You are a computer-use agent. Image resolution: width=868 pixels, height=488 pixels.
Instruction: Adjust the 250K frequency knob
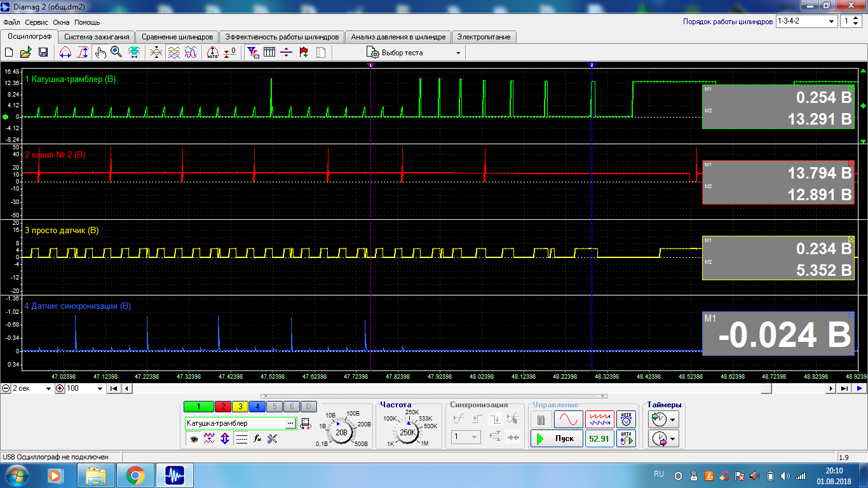(x=407, y=432)
